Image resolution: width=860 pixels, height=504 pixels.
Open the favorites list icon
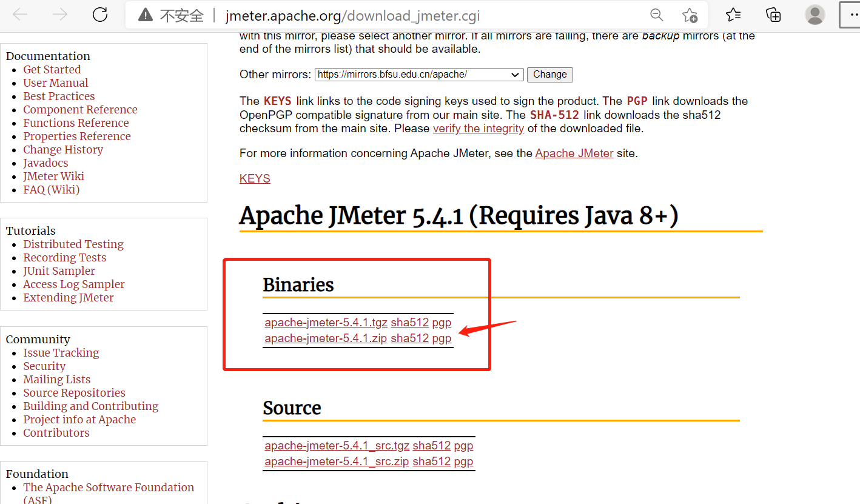tap(733, 15)
